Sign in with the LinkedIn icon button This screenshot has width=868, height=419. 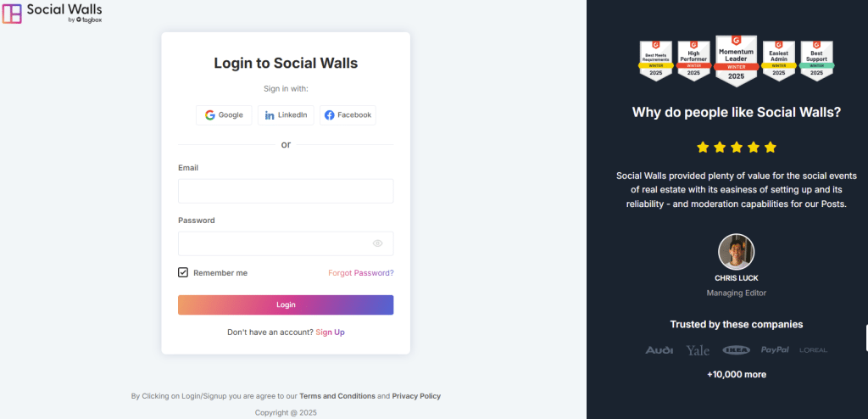coord(286,115)
